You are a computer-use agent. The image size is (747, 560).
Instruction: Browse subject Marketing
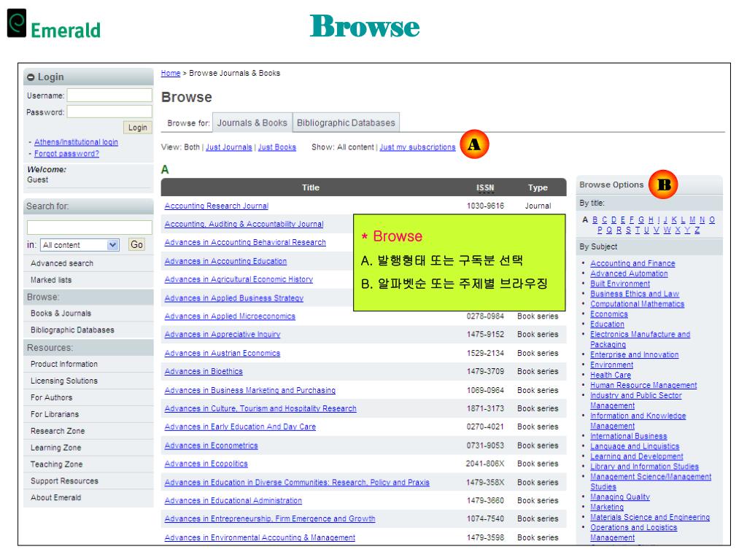click(x=607, y=507)
